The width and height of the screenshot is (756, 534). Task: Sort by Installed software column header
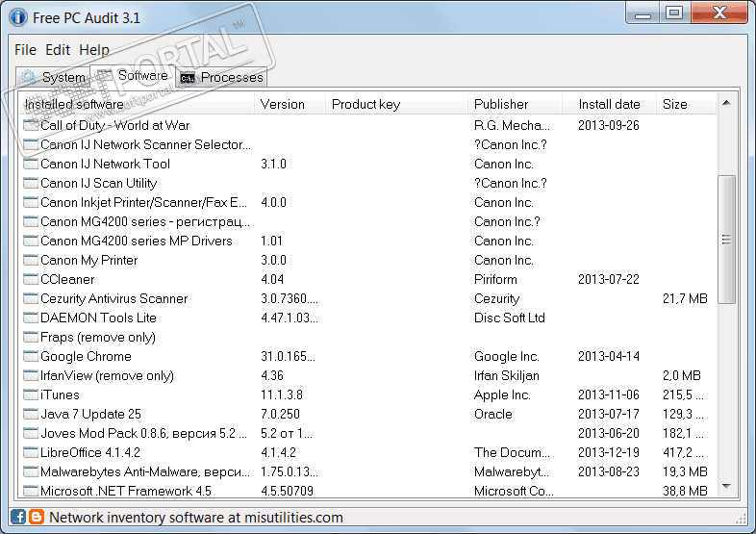click(137, 104)
